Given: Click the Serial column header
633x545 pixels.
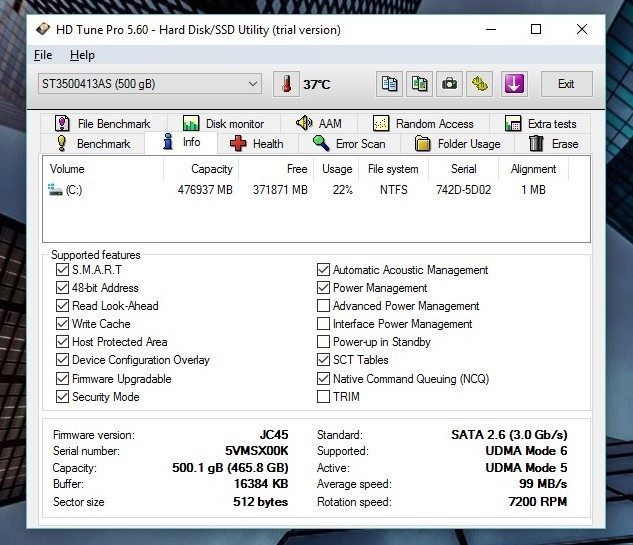Looking at the screenshot, I should point(463,169).
